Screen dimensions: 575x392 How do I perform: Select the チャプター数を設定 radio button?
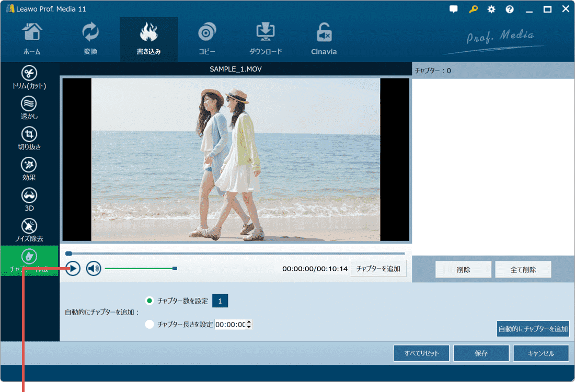(x=149, y=301)
